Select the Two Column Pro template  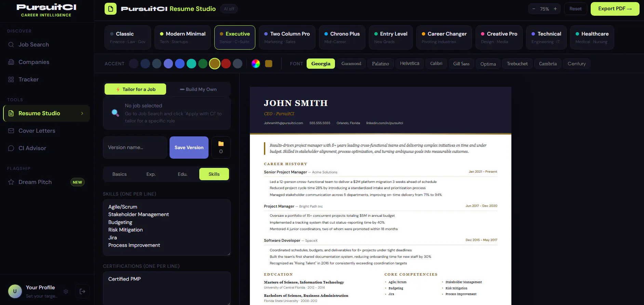[x=287, y=37]
